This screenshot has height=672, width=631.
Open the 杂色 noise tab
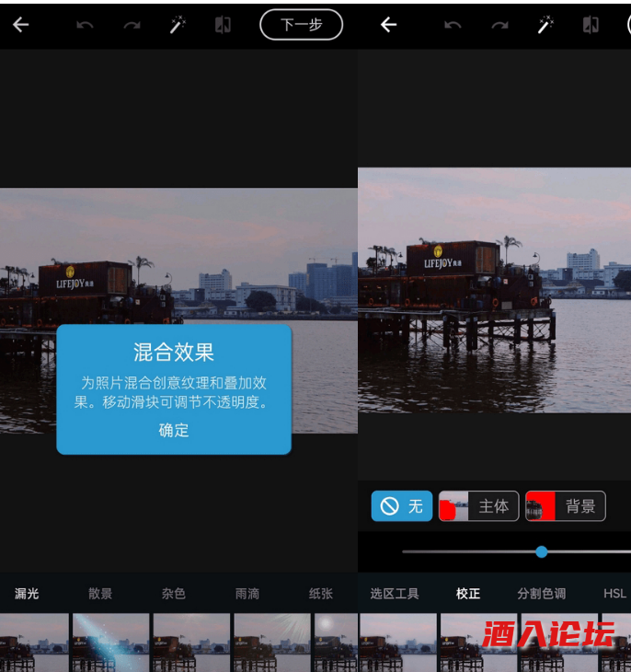(174, 594)
